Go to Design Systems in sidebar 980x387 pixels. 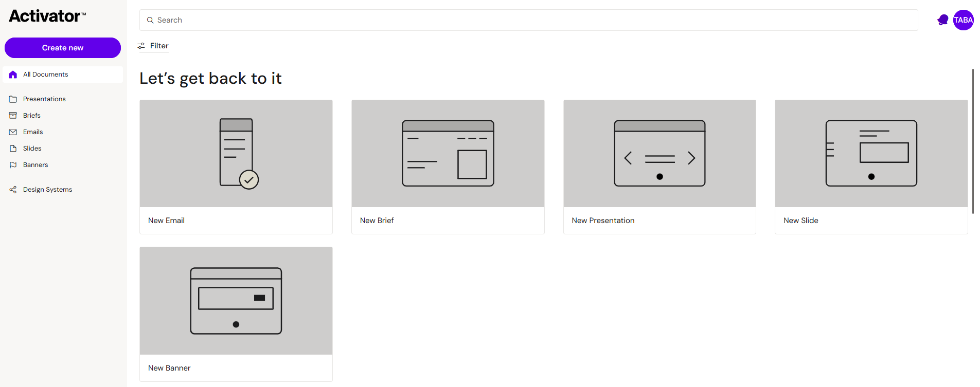(x=47, y=190)
